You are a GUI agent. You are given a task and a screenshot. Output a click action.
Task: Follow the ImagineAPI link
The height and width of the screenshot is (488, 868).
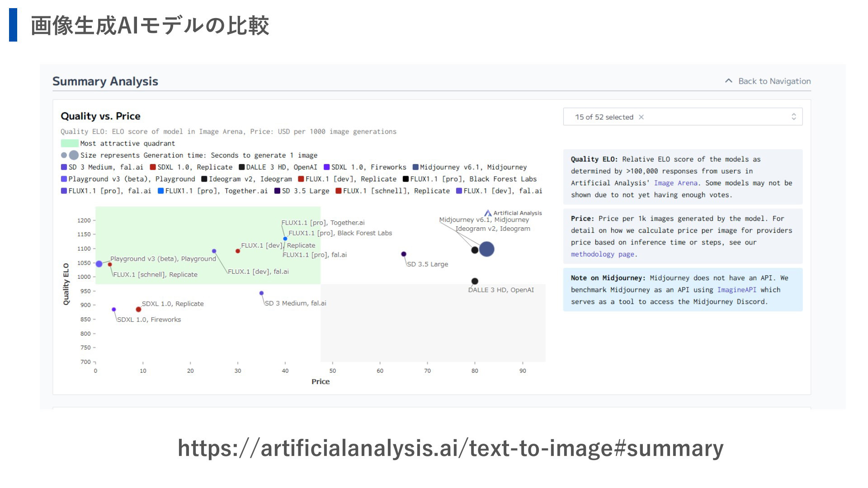click(736, 290)
